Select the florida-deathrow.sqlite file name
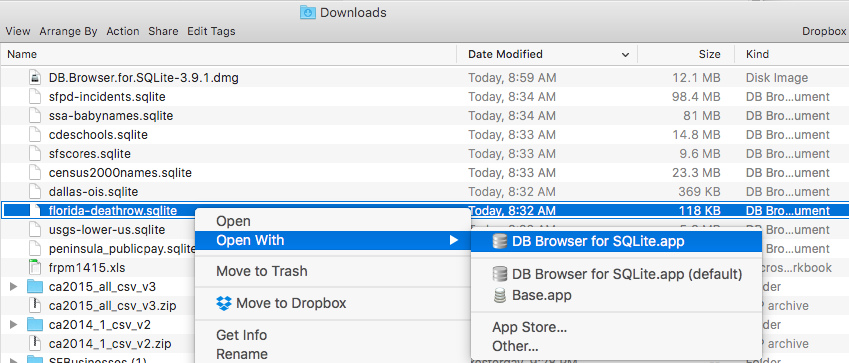The image size is (849, 363). [x=113, y=211]
